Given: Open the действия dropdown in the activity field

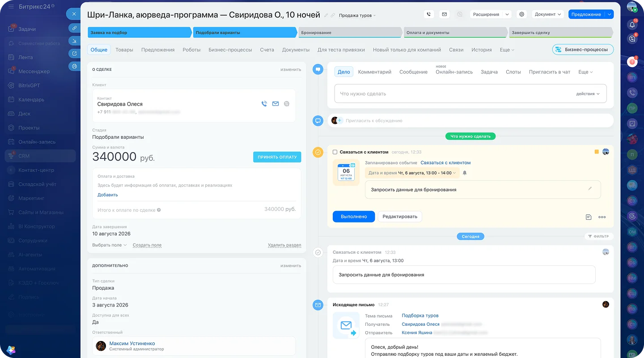Looking at the screenshot, I should (588, 94).
